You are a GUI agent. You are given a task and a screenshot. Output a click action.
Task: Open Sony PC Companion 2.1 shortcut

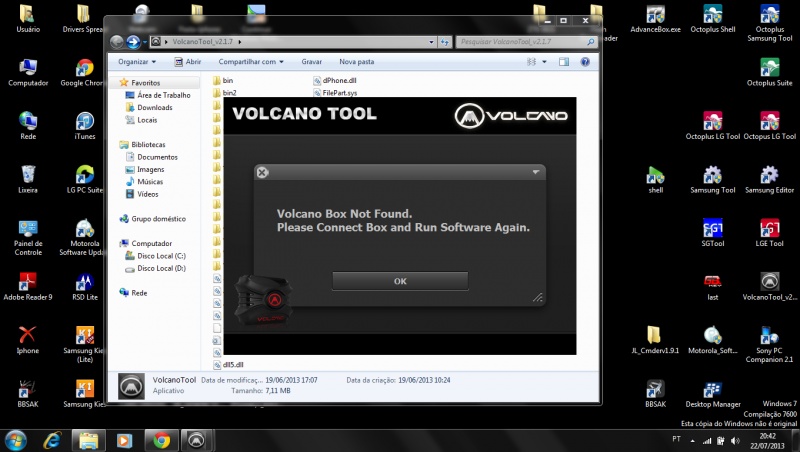(769, 345)
